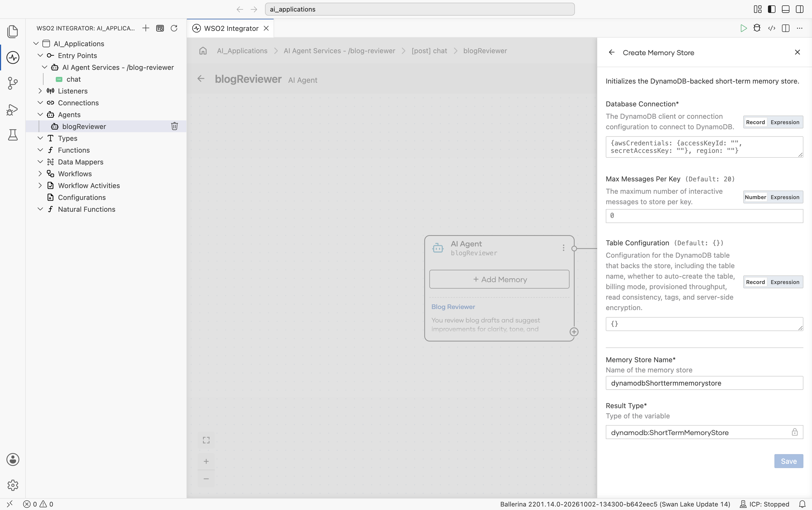Open the Accounts icon in activity bar
The height and width of the screenshot is (510, 812).
[x=13, y=459]
